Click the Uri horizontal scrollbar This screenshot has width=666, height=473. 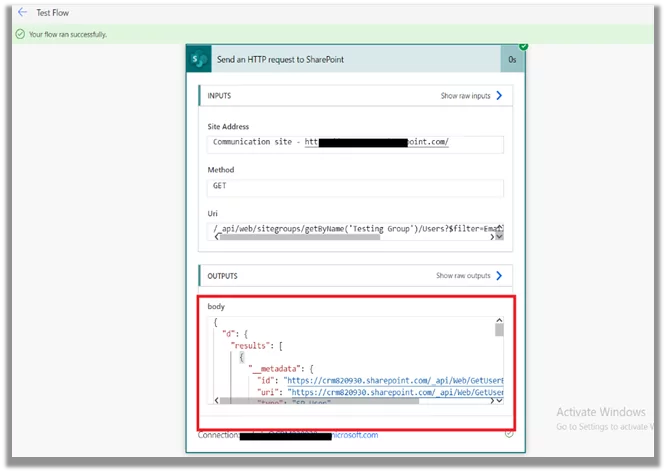pyautogui.click(x=299, y=237)
